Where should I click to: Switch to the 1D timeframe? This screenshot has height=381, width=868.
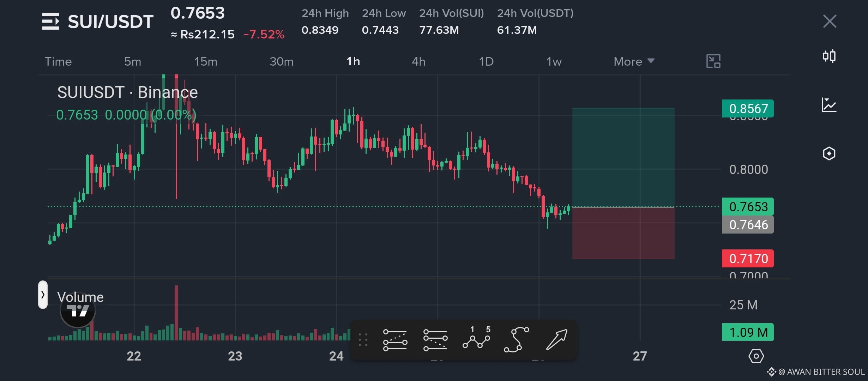click(x=486, y=61)
